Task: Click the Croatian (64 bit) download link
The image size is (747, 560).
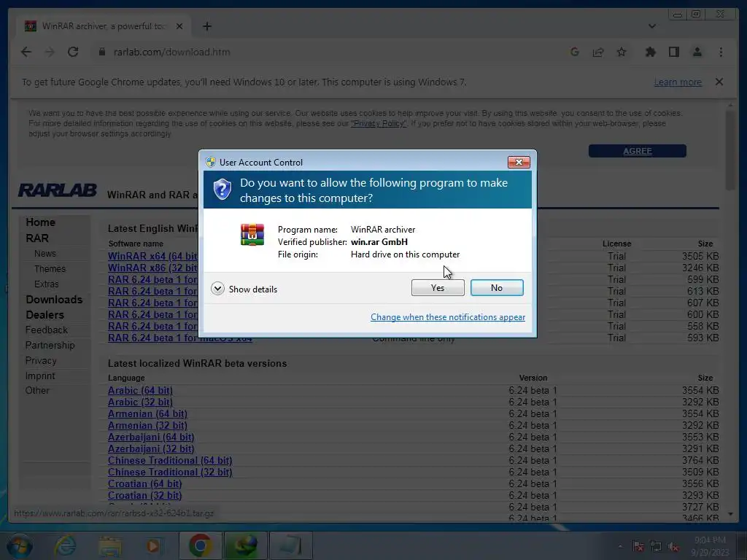Action: 145,484
